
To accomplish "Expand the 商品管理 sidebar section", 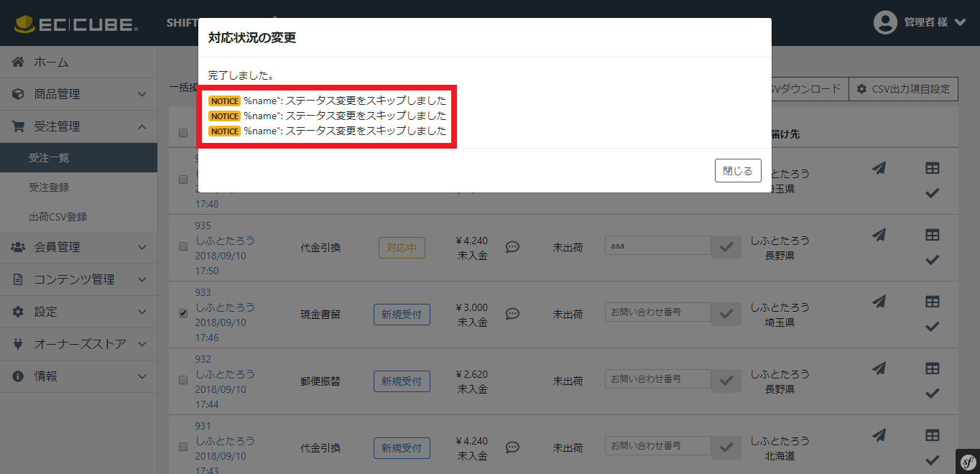I will coord(78,94).
